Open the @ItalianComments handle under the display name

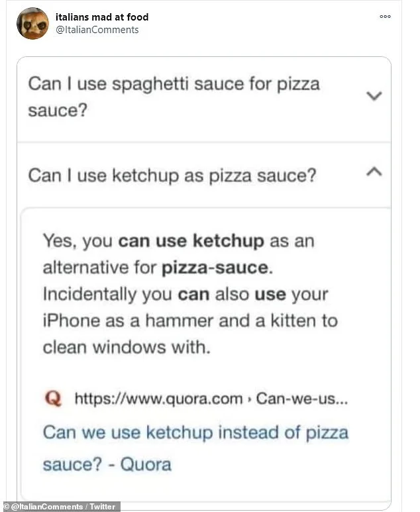[97, 30]
